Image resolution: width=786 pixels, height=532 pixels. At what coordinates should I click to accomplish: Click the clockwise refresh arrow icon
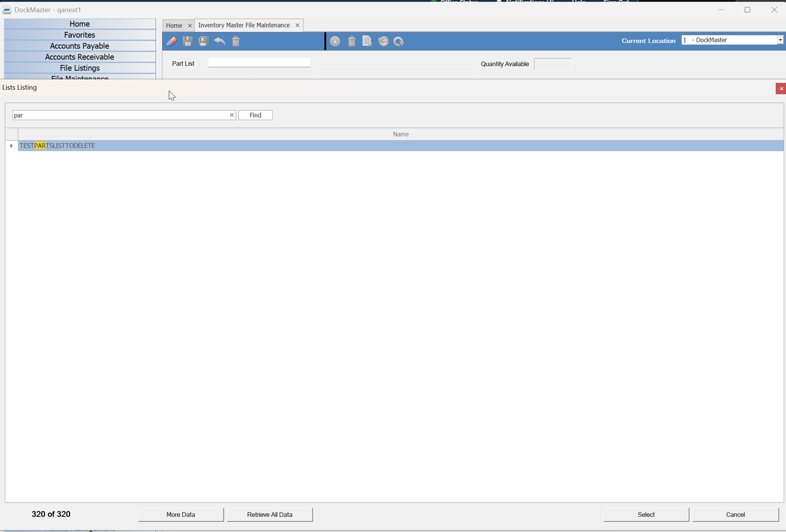399,41
